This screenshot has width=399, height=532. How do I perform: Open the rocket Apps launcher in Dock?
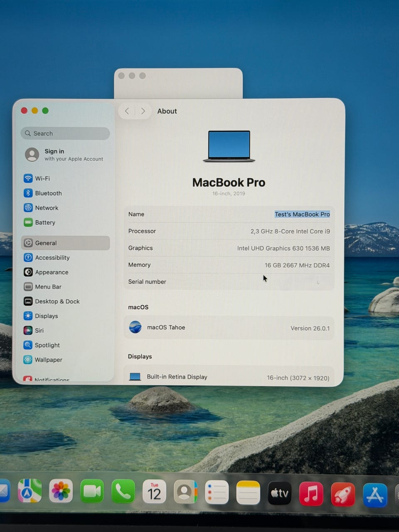pyautogui.click(x=343, y=494)
